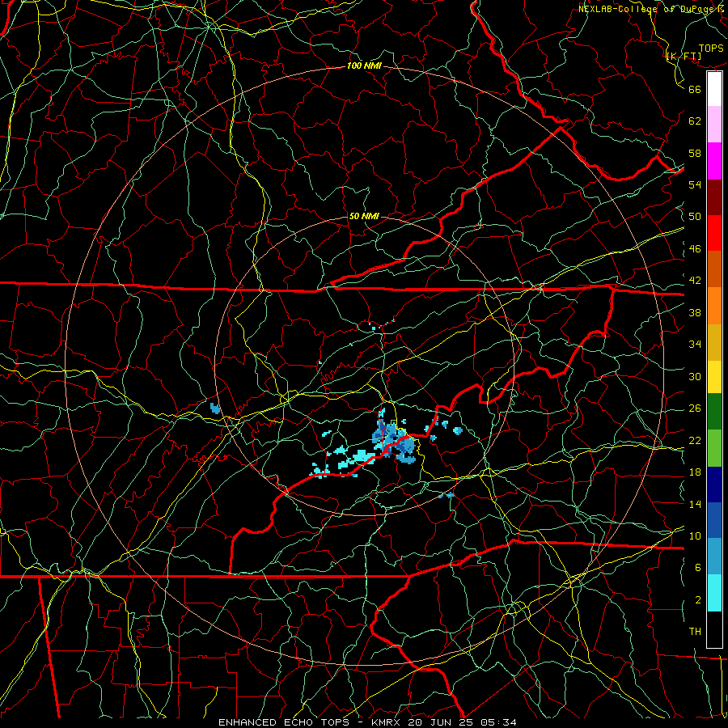Viewport: 728px width, 728px height.
Task: Click the 18 legend value
Action: tap(695, 472)
